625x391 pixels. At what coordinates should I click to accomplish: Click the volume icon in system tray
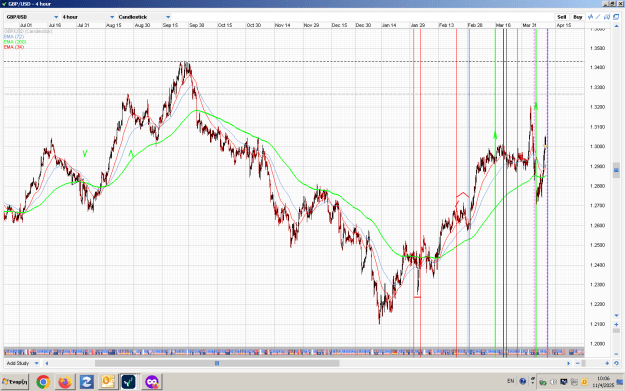tap(553, 382)
